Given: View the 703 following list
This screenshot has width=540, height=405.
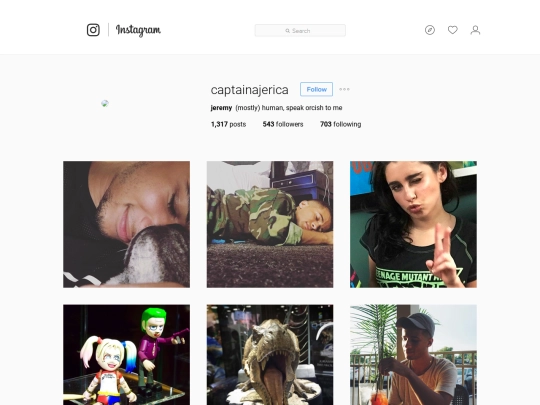Looking at the screenshot, I should point(340,124).
